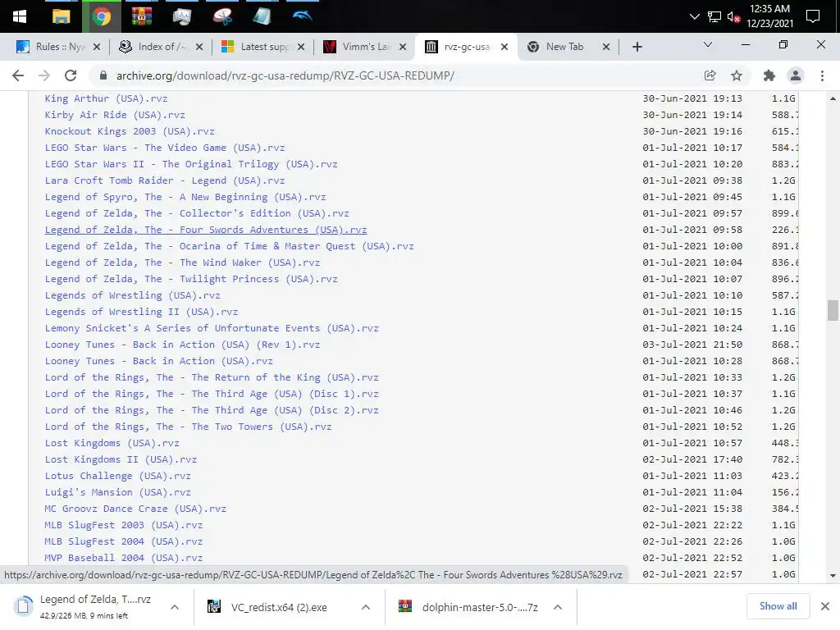Open Dolphin emulator taskbar icon
Viewport: 840px width, 630px height.
pos(302,16)
